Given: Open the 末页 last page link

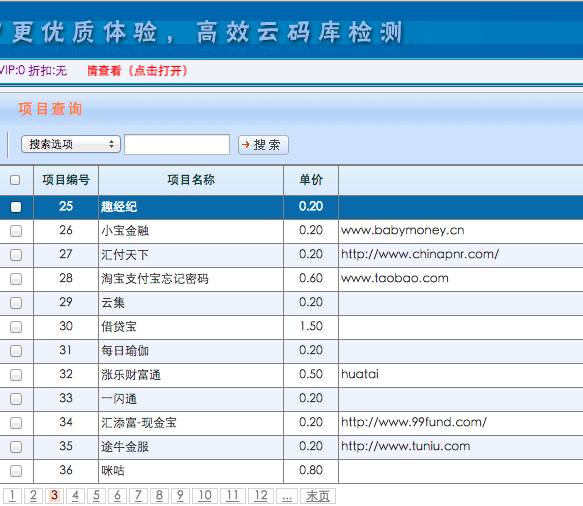Looking at the screenshot, I should (x=318, y=496).
